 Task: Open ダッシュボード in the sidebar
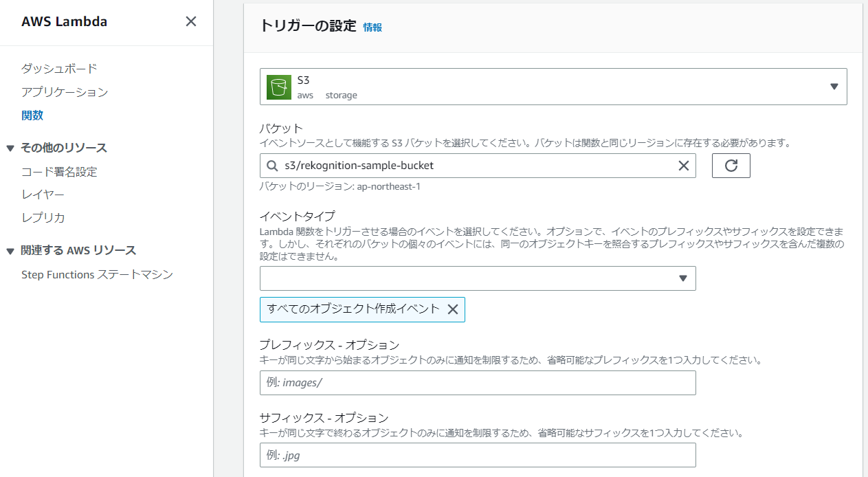point(59,69)
